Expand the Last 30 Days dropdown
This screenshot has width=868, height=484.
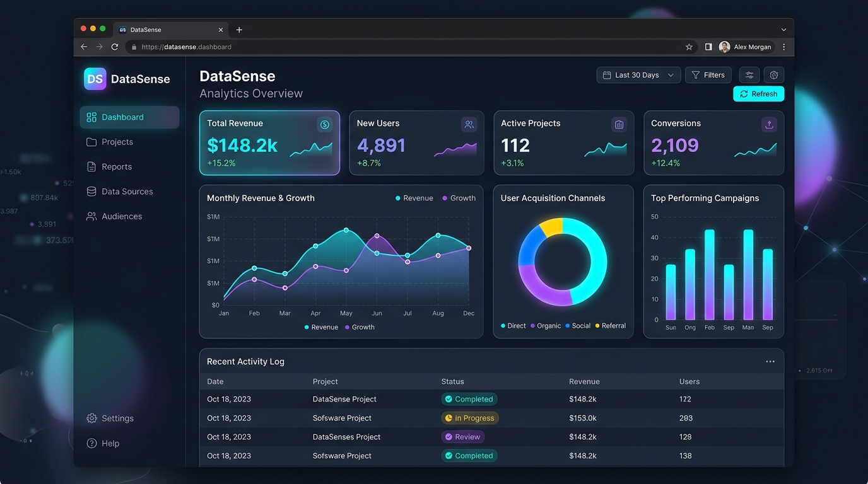[638, 75]
